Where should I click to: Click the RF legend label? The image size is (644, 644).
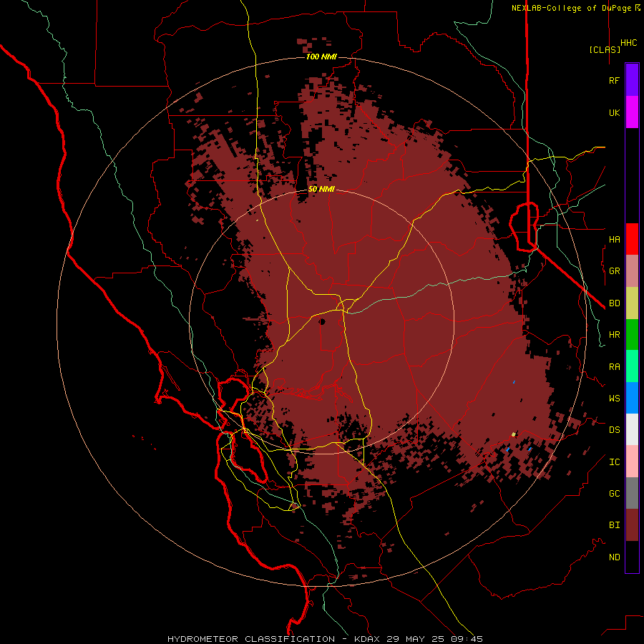[614, 80]
